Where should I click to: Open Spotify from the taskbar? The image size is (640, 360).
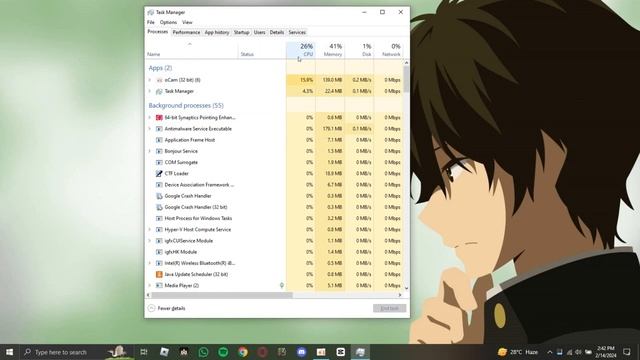tap(223, 352)
